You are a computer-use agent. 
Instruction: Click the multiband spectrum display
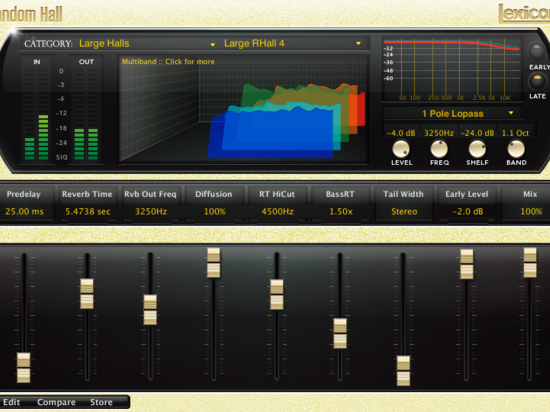point(243,109)
